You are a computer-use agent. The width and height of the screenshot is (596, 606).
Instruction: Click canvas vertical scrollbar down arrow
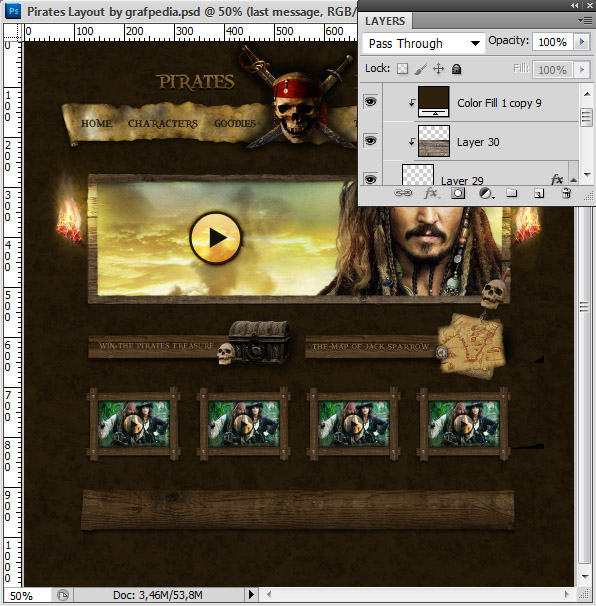585,577
